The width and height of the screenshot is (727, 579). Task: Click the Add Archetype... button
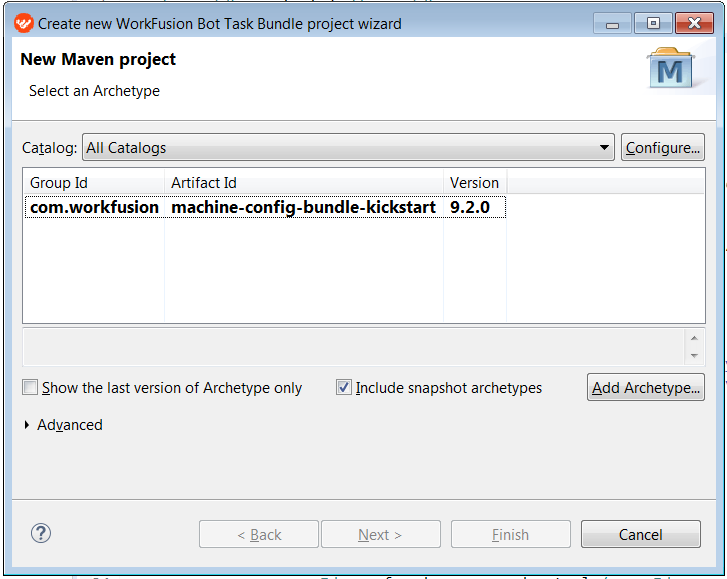click(646, 388)
